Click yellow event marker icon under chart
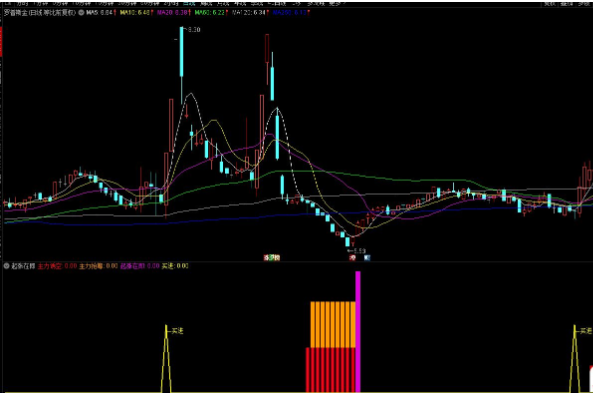 point(277,258)
